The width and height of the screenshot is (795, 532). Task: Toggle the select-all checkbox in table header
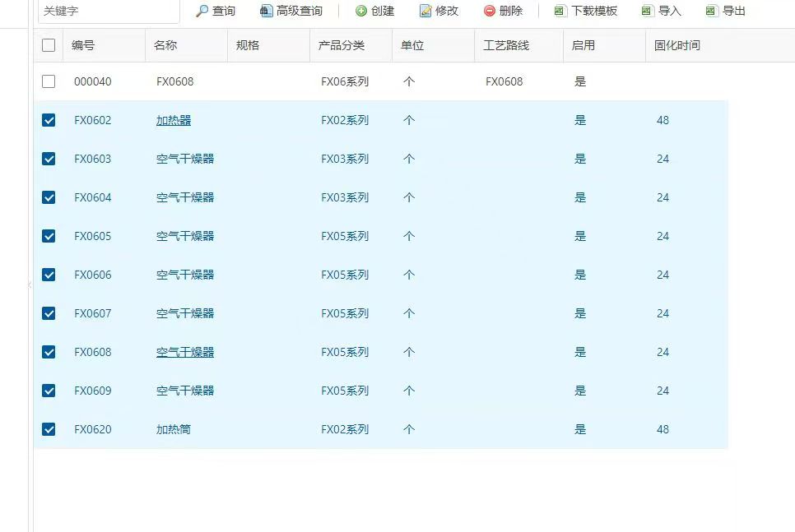pyautogui.click(x=49, y=45)
